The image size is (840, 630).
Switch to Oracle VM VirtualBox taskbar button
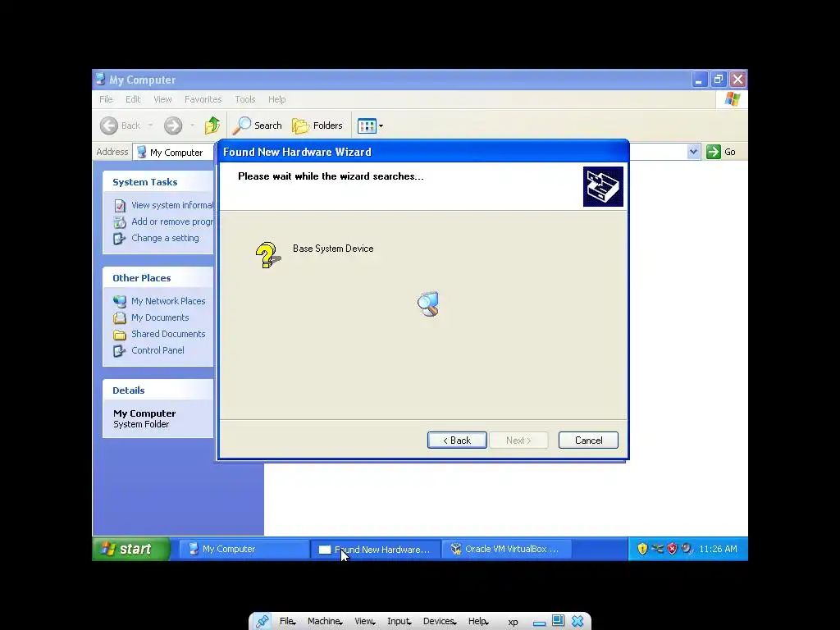(506, 549)
